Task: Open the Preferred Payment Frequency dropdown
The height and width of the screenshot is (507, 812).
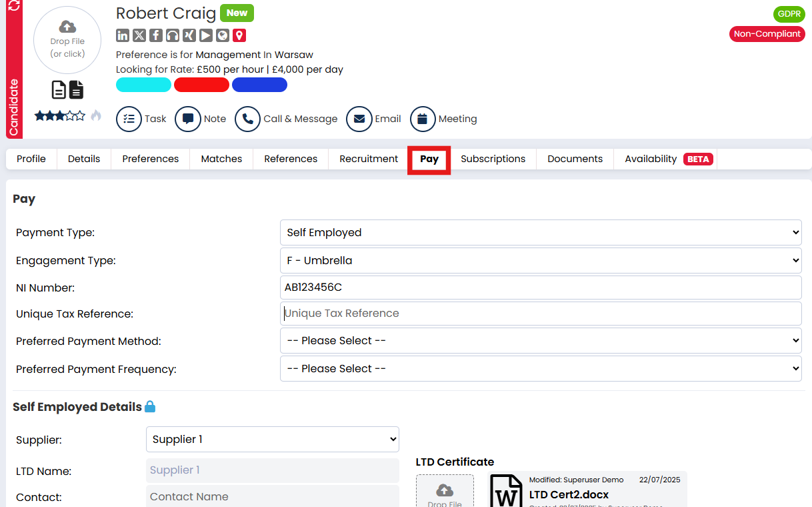Action: coord(540,368)
